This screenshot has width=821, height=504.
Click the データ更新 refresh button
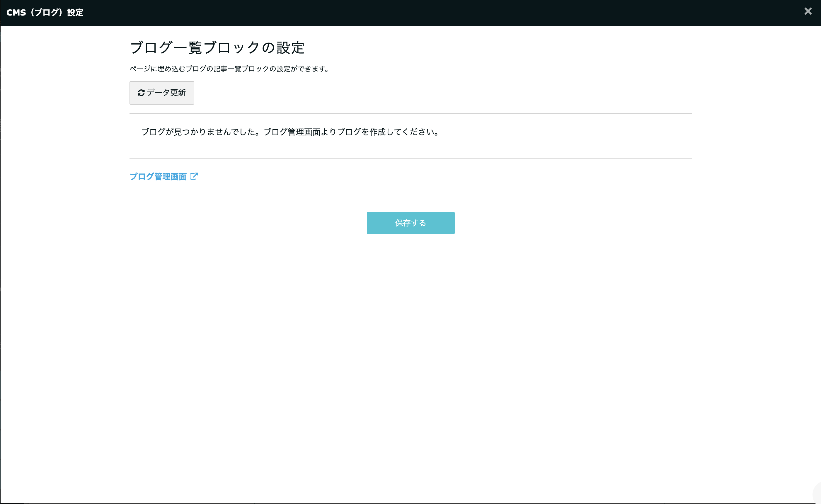[162, 93]
